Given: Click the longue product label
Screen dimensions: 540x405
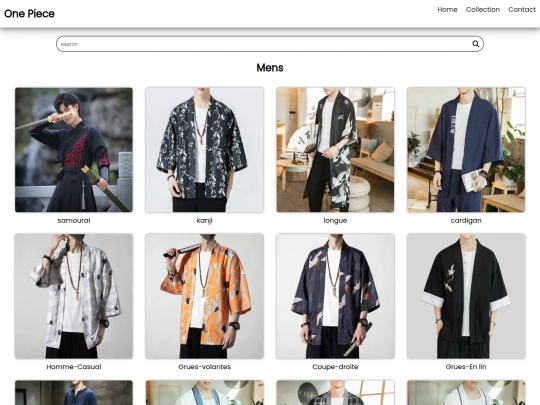Looking at the screenshot, I should coord(335,220).
